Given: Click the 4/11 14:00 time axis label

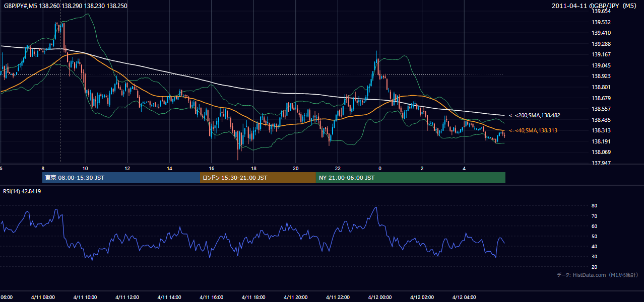Looking at the screenshot, I should tap(169, 297).
